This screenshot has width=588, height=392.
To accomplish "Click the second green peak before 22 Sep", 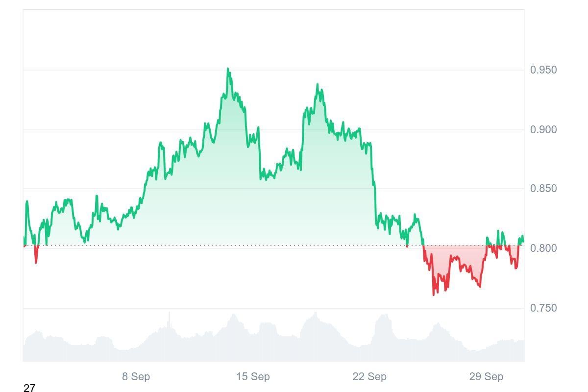I will coord(318,85).
